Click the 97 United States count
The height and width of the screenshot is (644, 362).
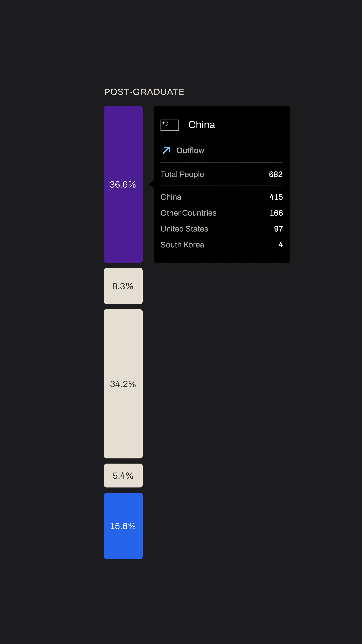coord(278,229)
